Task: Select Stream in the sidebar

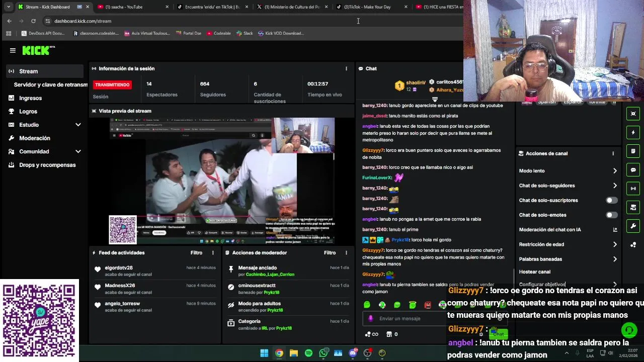Action: [44, 71]
